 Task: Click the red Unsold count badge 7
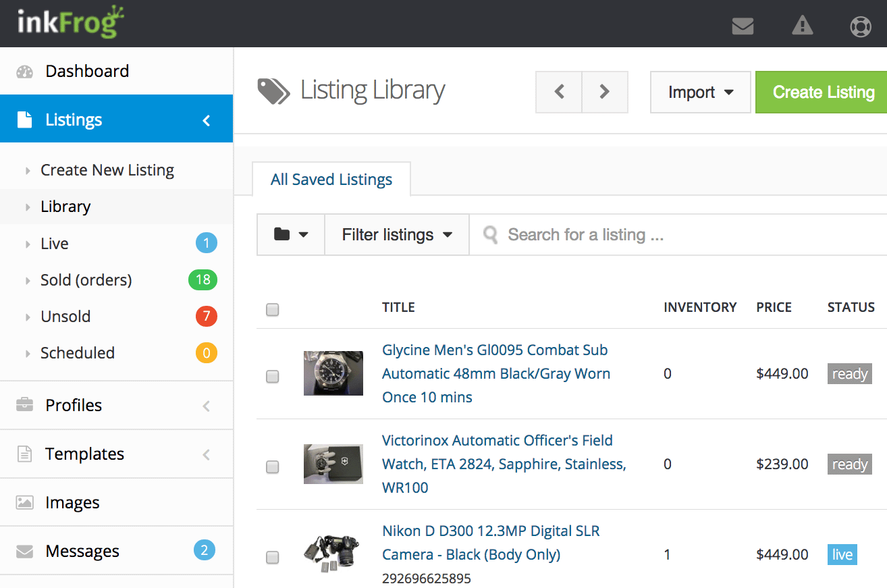207,316
